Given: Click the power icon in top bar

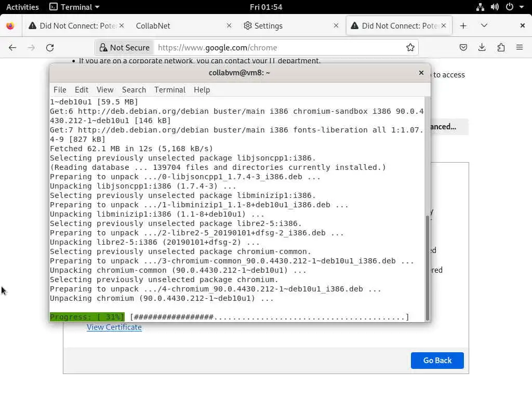Looking at the screenshot, I should (x=509, y=7).
